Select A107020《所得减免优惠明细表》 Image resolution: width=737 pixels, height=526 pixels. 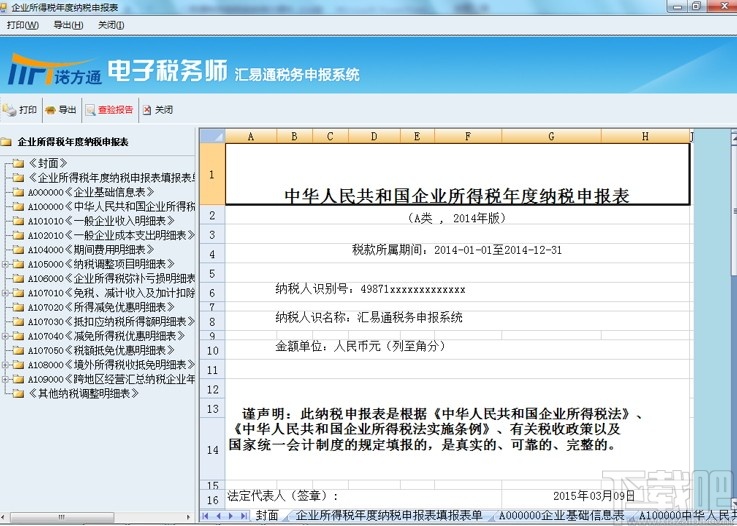[x=101, y=307]
